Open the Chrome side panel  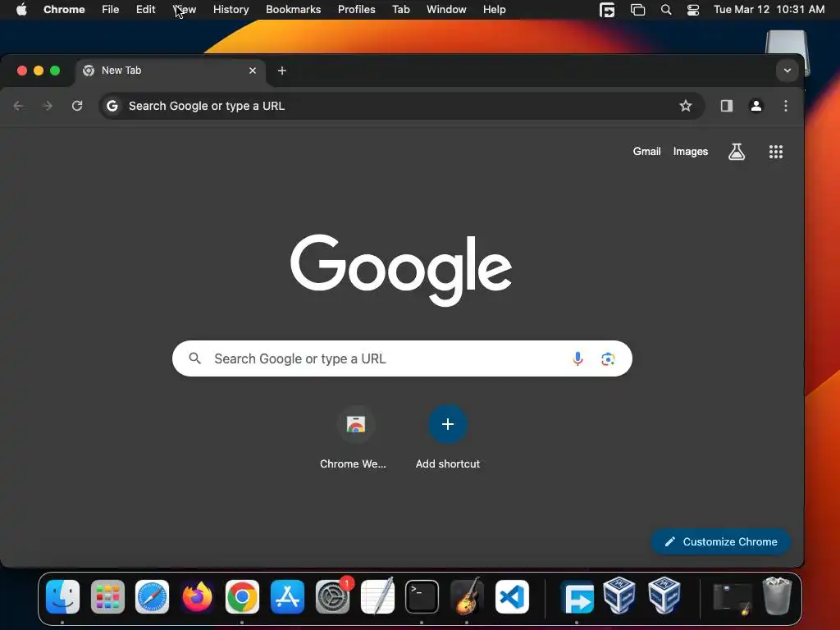tap(727, 106)
